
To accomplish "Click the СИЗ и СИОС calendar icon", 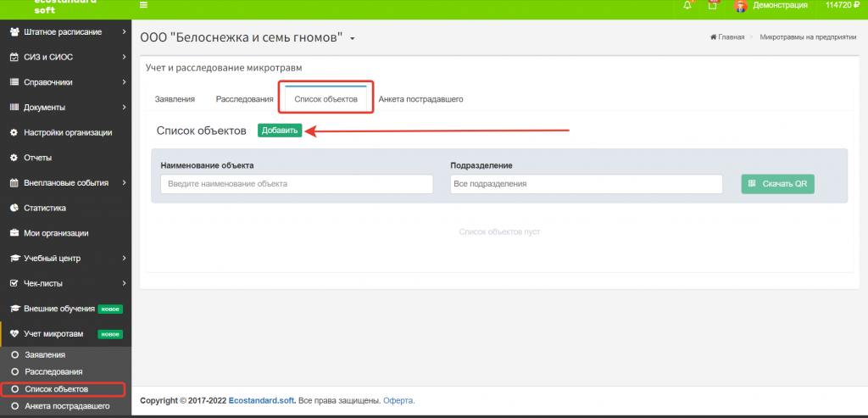I will (x=15, y=57).
